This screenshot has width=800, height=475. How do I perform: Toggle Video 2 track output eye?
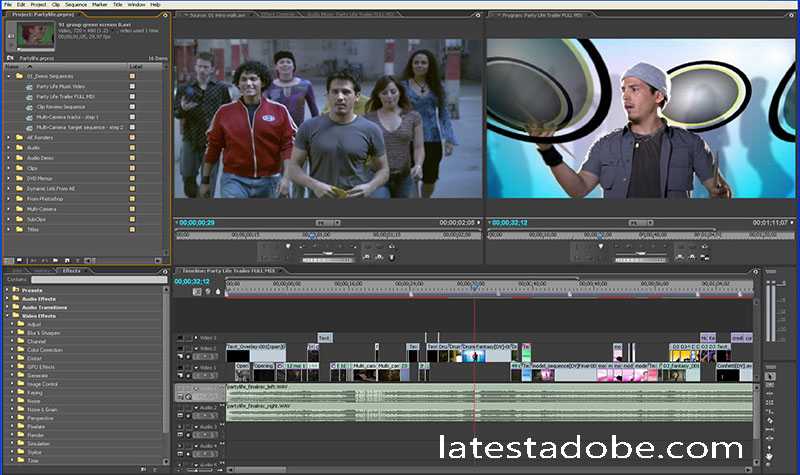[x=180, y=348]
